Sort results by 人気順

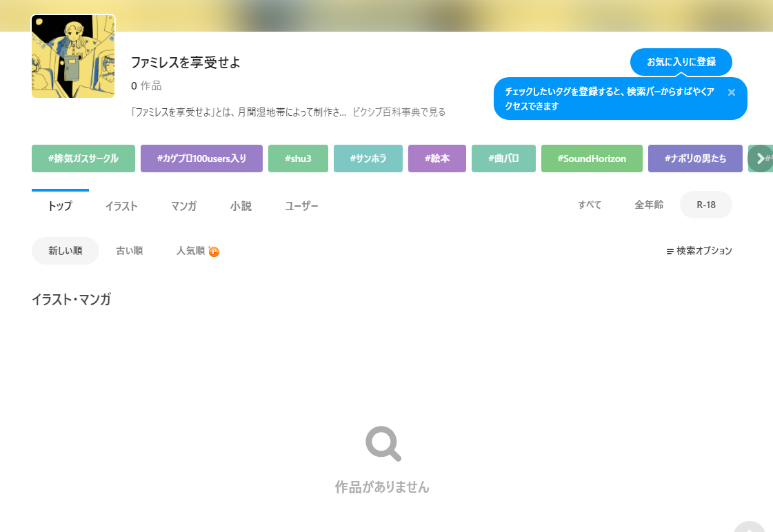tap(190, 251)
